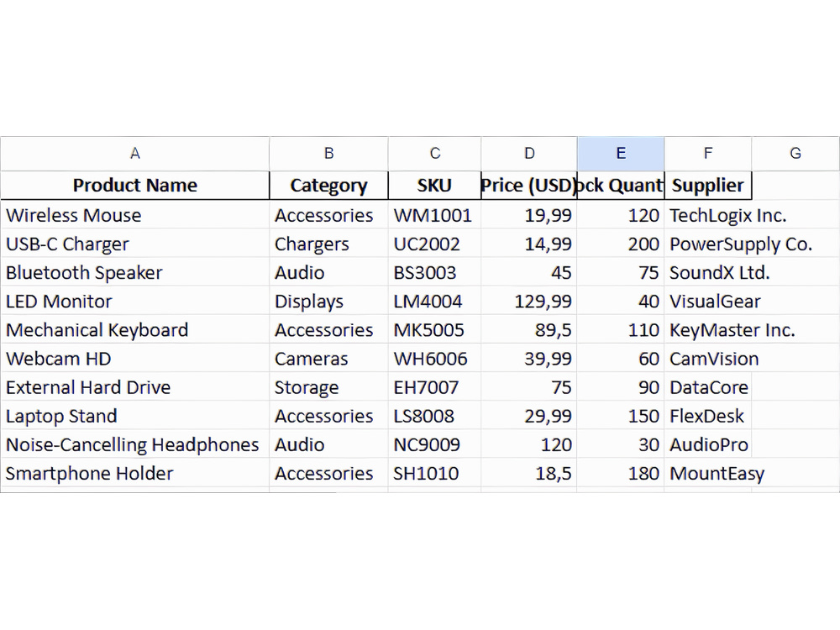Screen dimensions: 840x630
Task: Click SKU cell SH1010
Action: click(434, 474)
